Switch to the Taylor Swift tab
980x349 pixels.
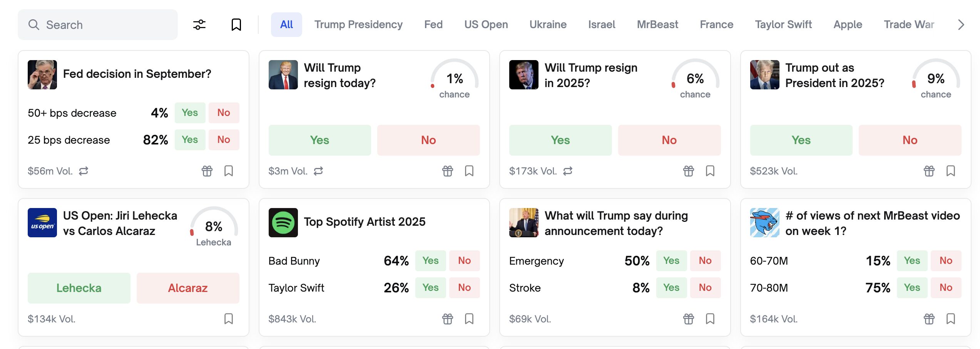click(x=783, y=25)
